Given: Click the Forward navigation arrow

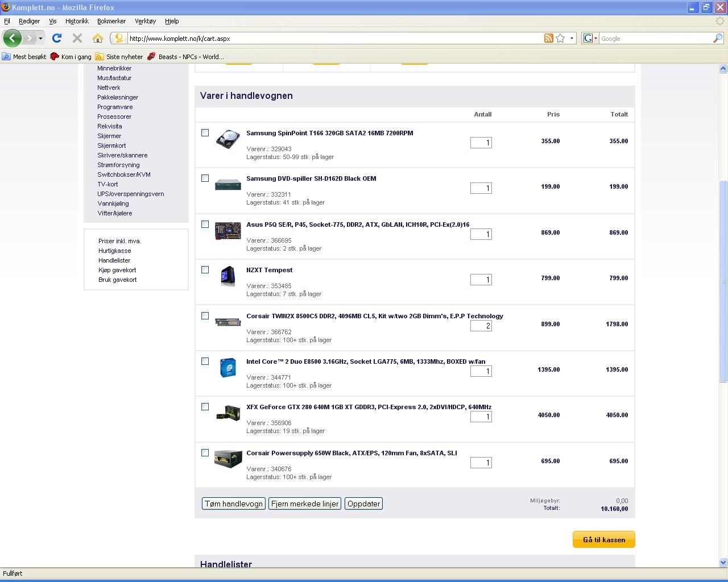Looking at the screenshot, I should click(29, 38).
